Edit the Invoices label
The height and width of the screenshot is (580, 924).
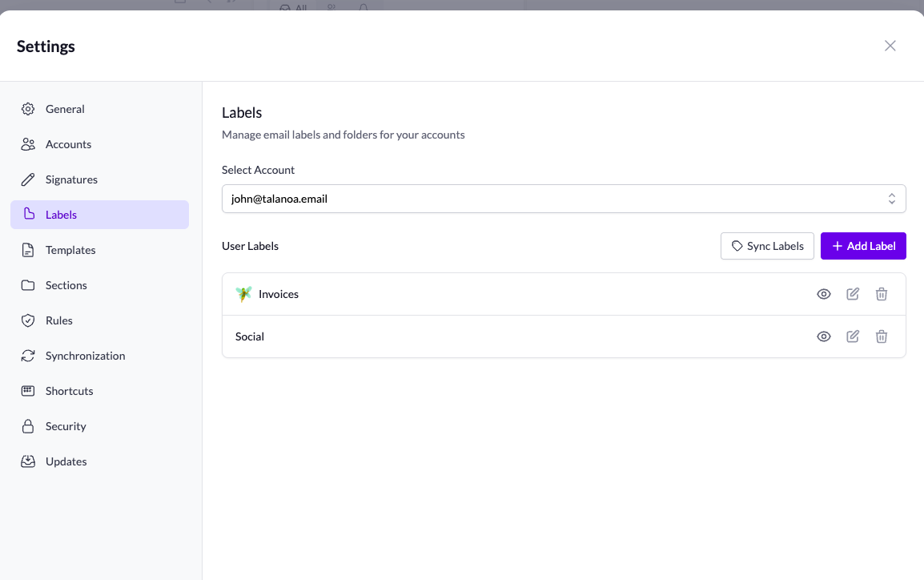pyautogui.click(x=852, y=294)
